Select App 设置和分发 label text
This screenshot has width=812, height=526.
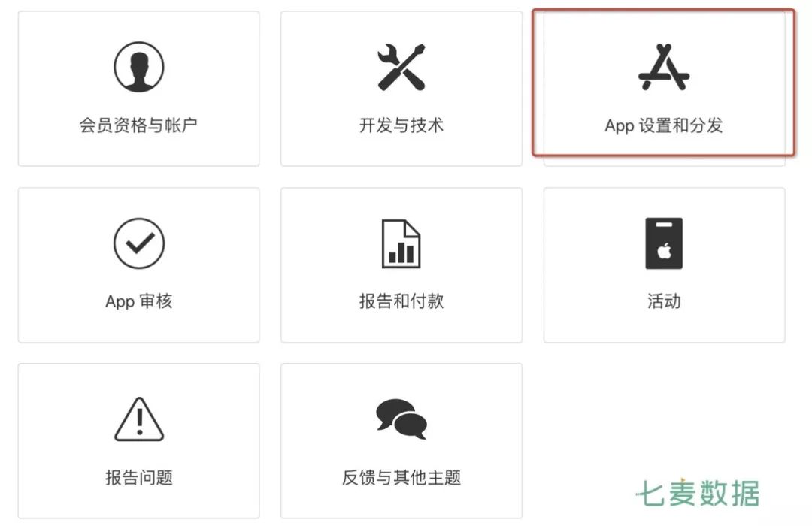click(x=664, y=125)
